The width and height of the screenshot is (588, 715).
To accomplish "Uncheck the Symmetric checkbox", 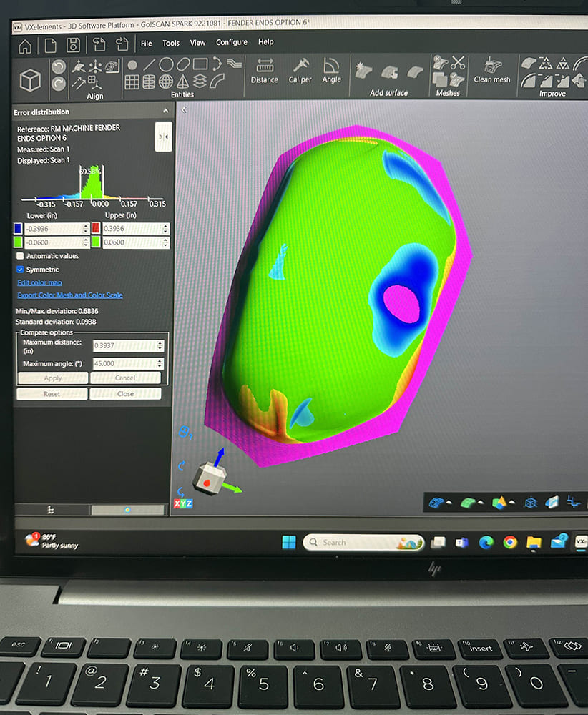I will 20,270.
